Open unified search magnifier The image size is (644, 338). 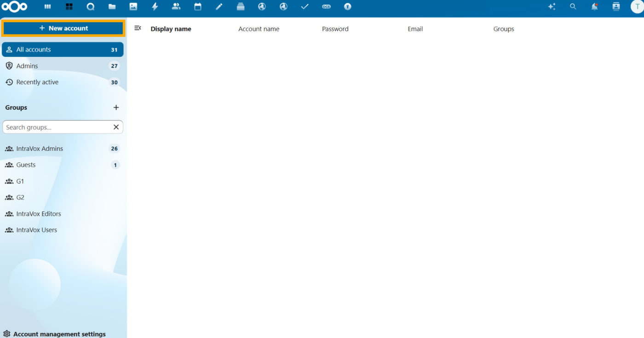click(x=573, y=7)
